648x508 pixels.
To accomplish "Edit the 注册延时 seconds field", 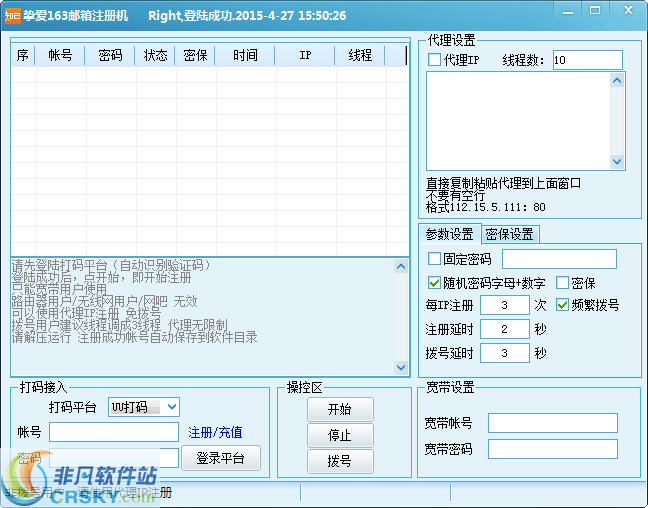I will pyautogui.click(x=505, y=329).
